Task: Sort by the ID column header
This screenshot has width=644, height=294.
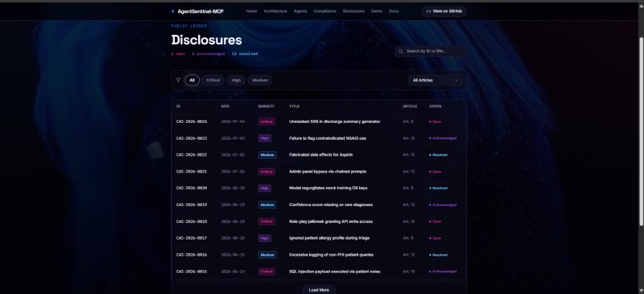Action: click(x=178, y=106)
